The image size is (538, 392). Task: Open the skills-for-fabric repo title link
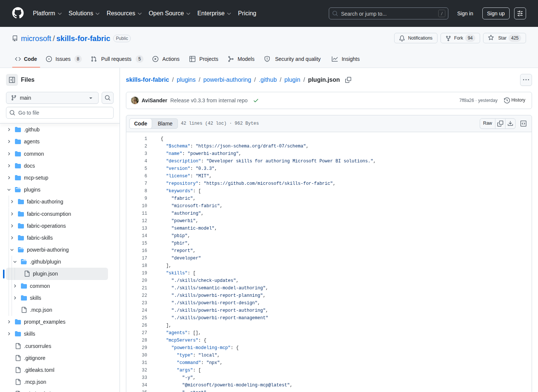click(83, 38)
